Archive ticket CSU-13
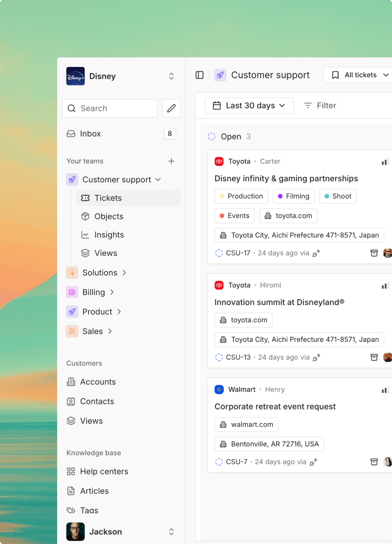Image resolution: width=392 pixels, height=544 pixels. (x=374, y=357)
